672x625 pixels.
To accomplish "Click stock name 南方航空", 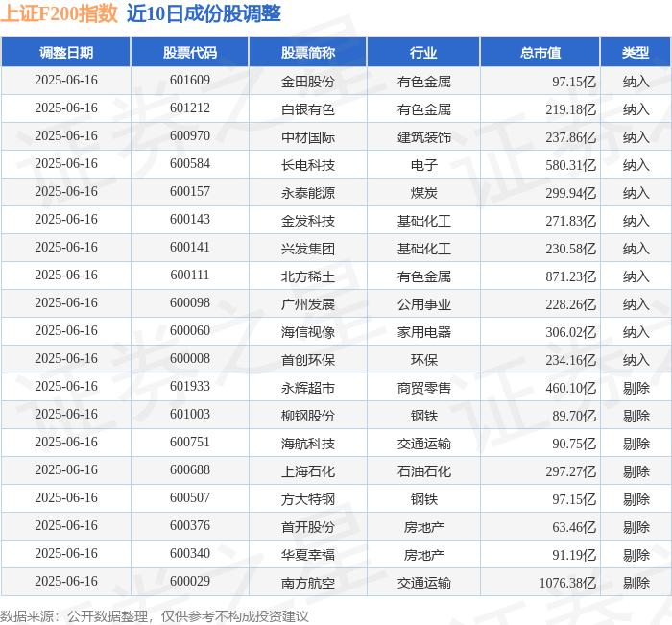I will tap(308, 583).
